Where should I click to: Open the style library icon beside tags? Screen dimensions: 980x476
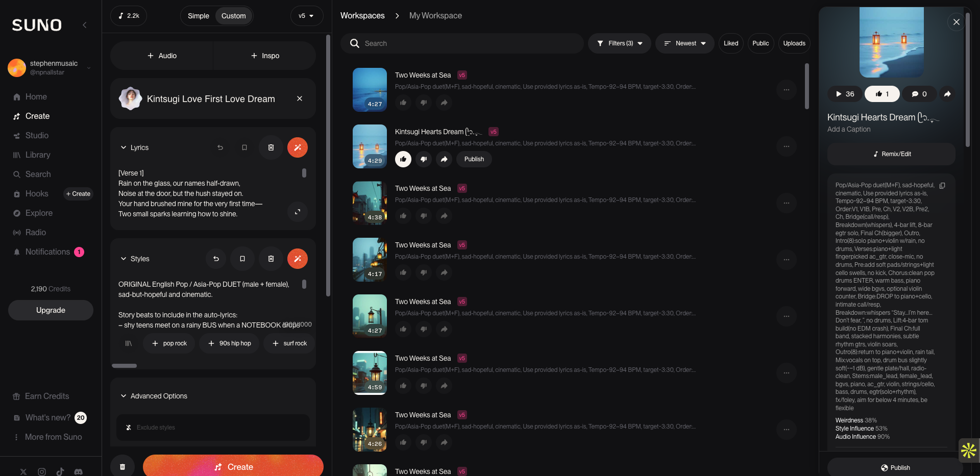129,343
